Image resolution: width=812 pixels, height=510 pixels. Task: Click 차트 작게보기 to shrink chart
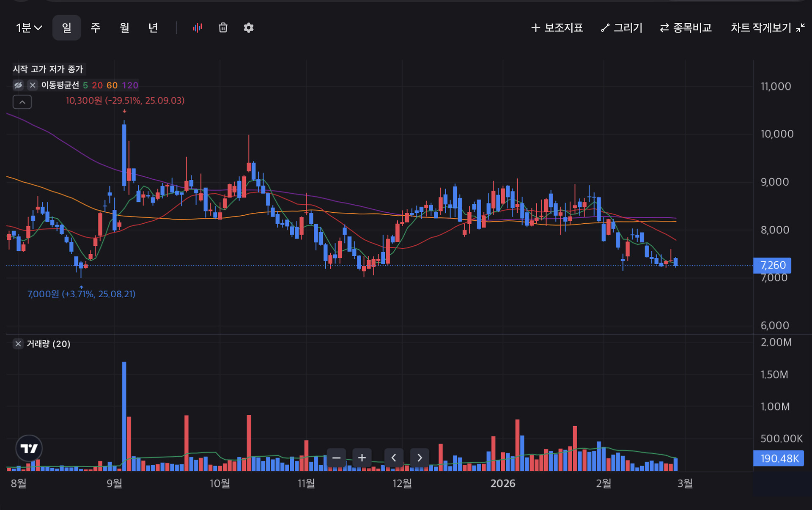(767, 28)
